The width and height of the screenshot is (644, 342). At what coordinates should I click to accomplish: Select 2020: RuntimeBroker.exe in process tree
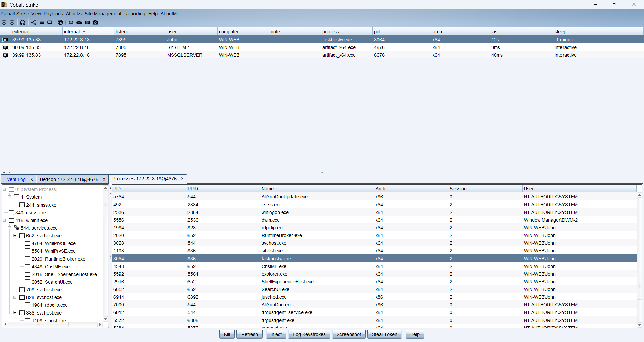(x=58, y=259)
